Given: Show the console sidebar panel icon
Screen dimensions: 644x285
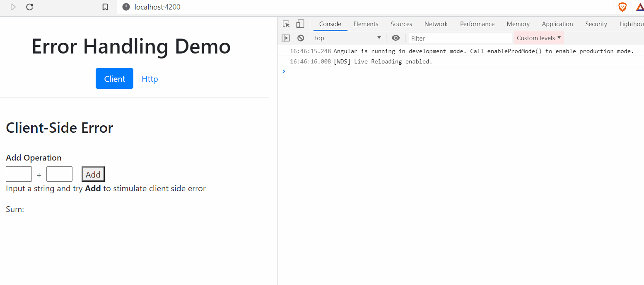Looking at the screenshot, I should (x=286, y=38).
